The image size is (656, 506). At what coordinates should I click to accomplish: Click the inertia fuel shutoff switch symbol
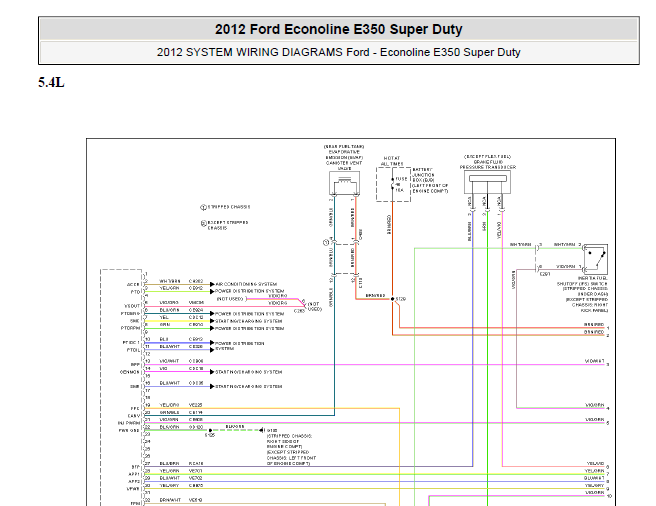pos(595,259)
